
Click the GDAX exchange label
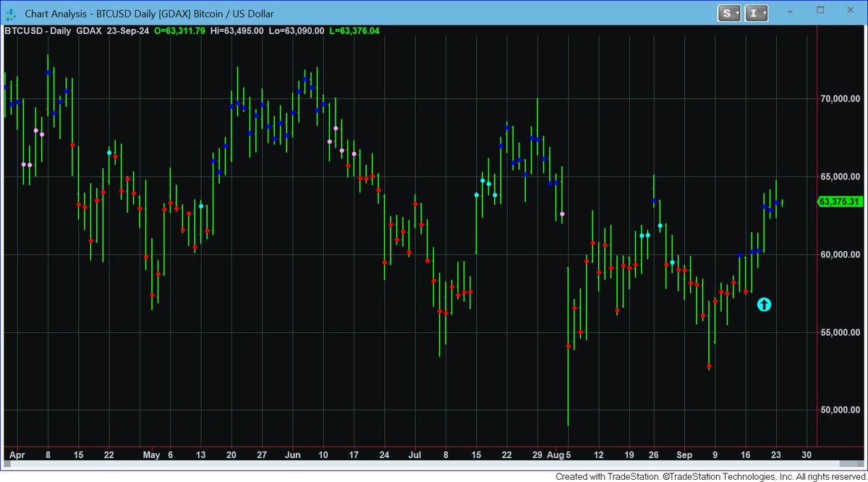pyautogui.click(x=90, y=31)
